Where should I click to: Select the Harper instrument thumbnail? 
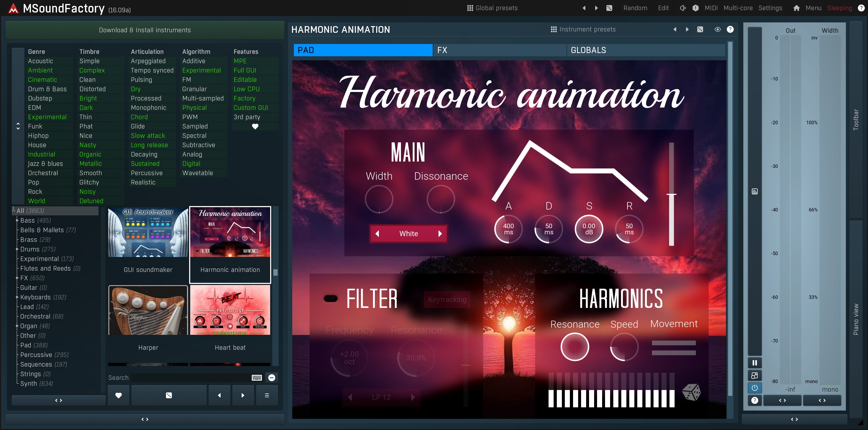148,310
